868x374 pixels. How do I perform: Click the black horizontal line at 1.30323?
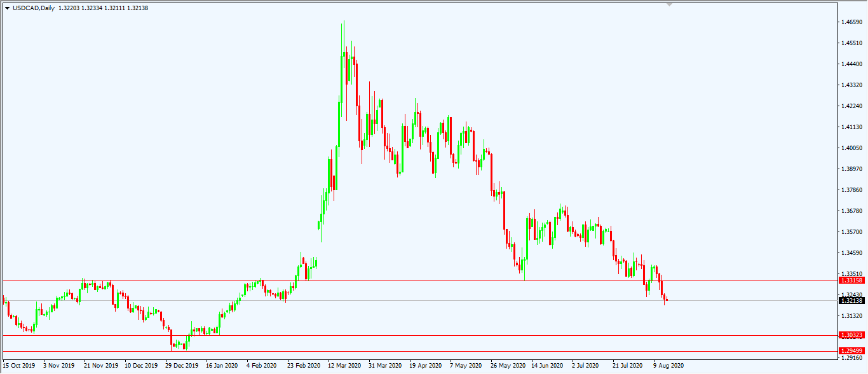click(x=419, y=335)
